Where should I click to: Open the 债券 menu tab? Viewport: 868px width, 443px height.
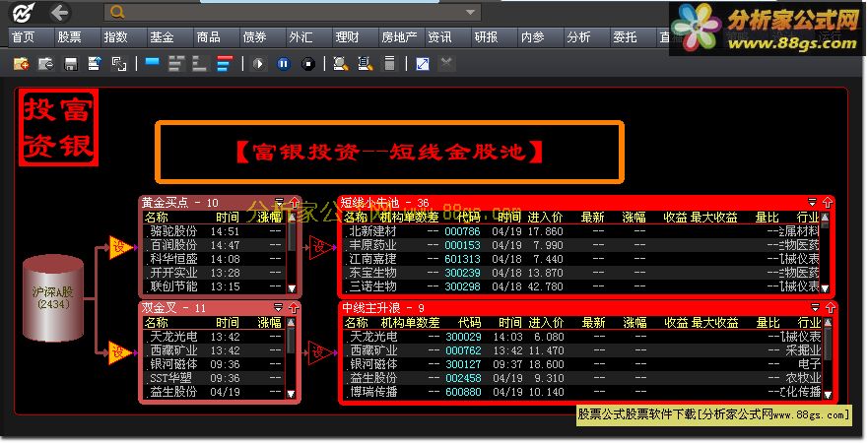click(254, 37)
